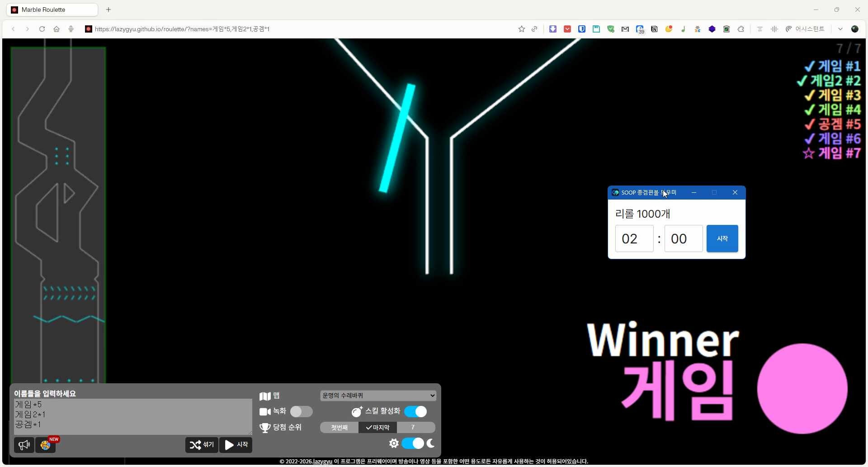Go to browser home page icon

click(57, 29)
